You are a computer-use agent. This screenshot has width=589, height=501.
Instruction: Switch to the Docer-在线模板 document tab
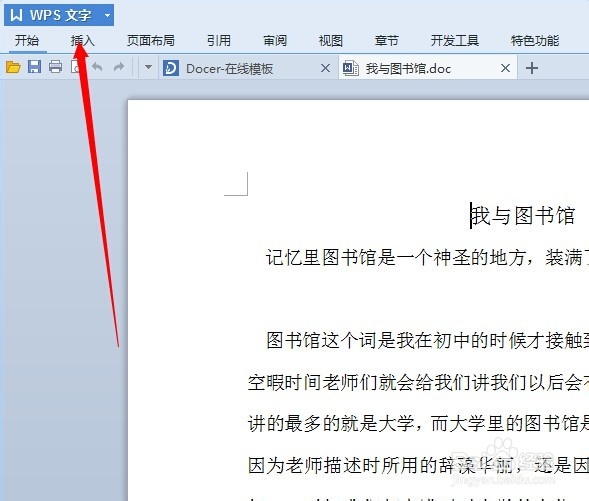[248, 68]
